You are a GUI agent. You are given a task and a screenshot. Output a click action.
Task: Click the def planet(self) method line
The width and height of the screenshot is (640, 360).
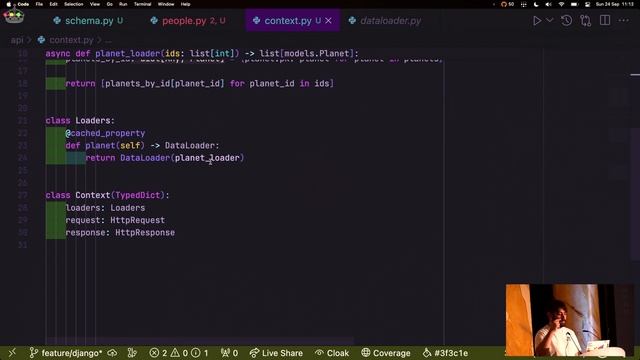(x=142, y=146)
